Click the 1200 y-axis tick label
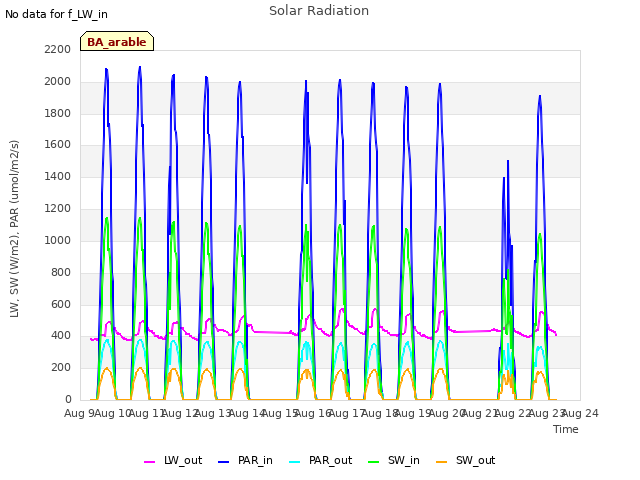 pyautogui.click(x=58, y=209)
